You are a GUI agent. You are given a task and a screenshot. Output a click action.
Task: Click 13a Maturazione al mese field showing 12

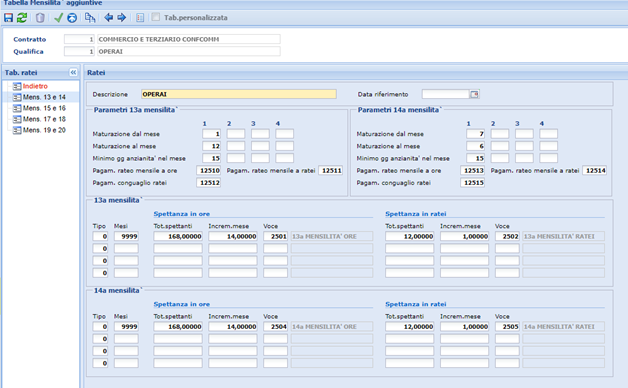(211, 146)
